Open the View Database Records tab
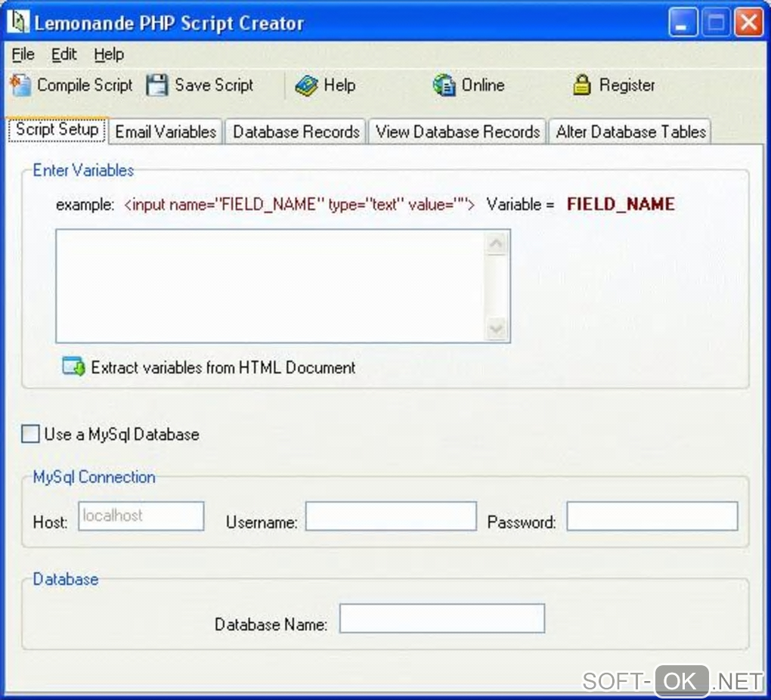The image size is (771, 700). coord(458,132)
